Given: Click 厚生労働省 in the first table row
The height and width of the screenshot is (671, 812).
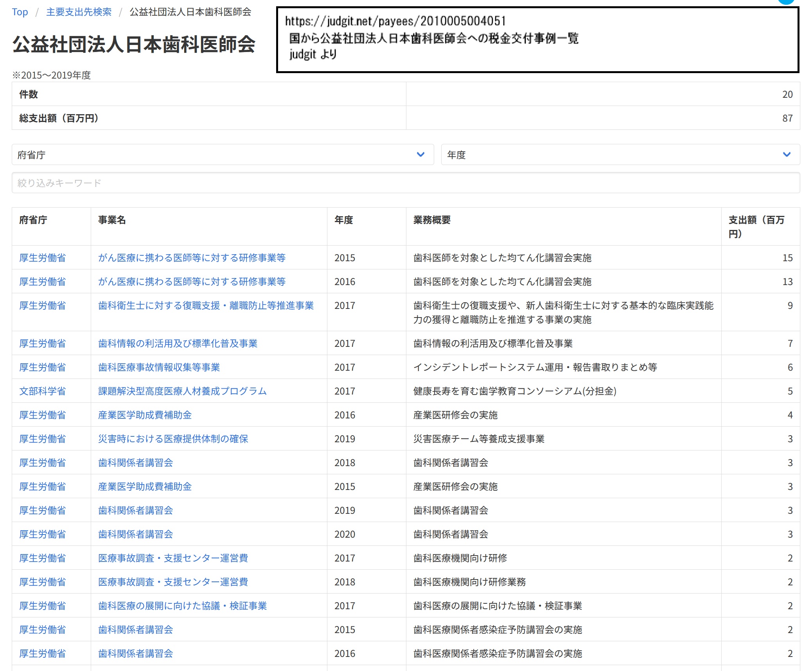Looking at the screenshot, I should 42,258.
